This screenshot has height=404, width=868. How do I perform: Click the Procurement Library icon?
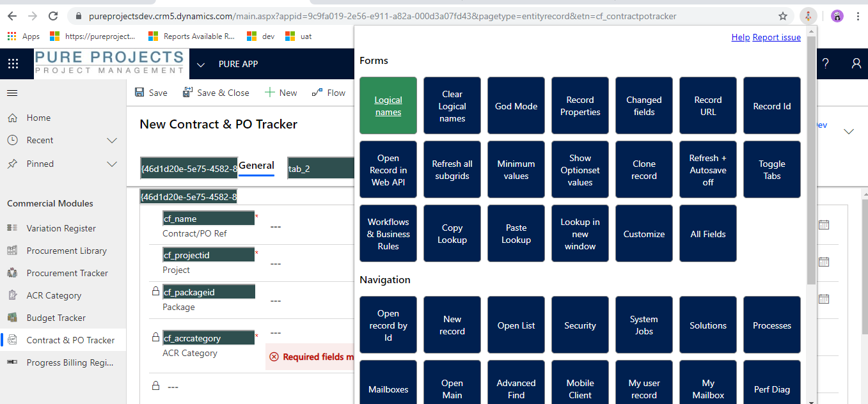tap(12, 251)
